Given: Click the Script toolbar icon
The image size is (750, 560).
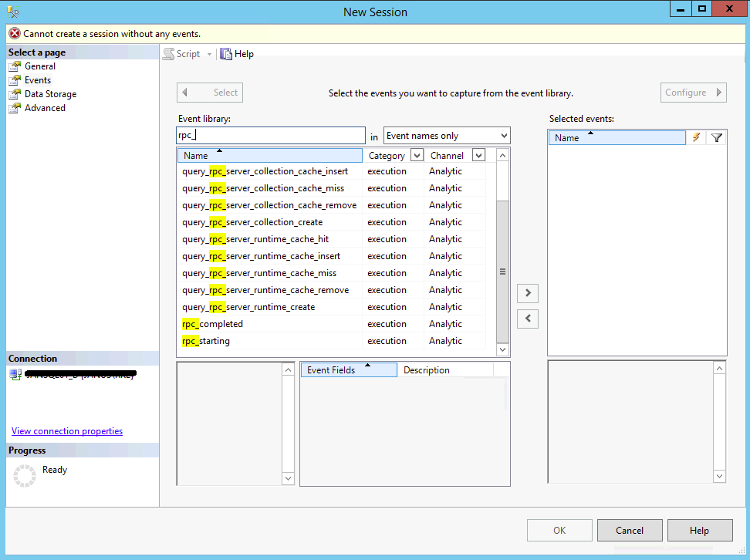Looking at the screenshot, I should tap(168, 54).
